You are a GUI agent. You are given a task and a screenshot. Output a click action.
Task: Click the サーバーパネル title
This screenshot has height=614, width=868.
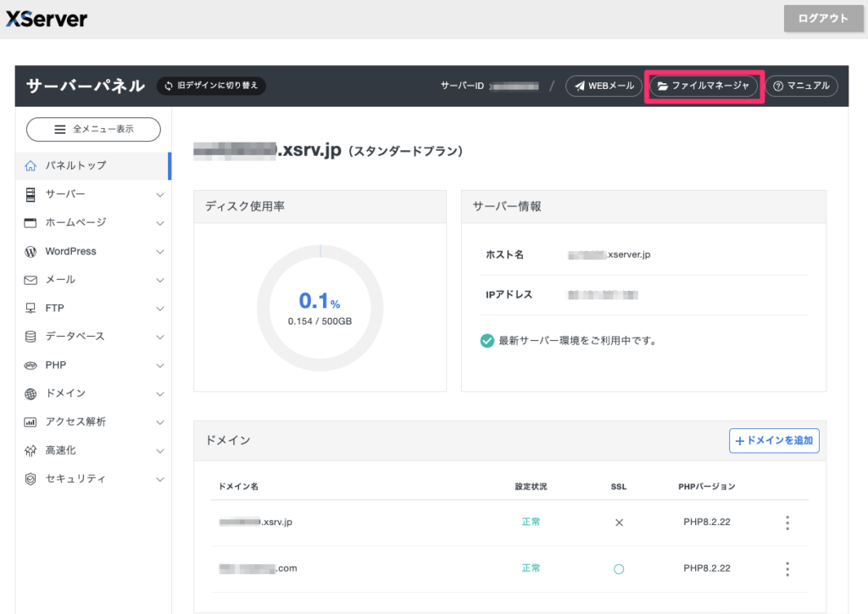point(86,86)
